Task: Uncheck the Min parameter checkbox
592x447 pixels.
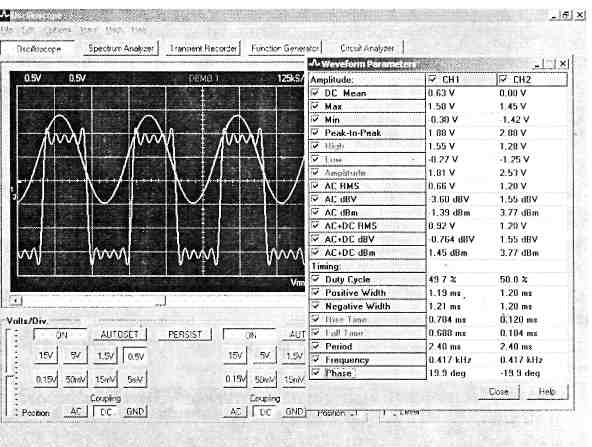Action: pos(316,119)
